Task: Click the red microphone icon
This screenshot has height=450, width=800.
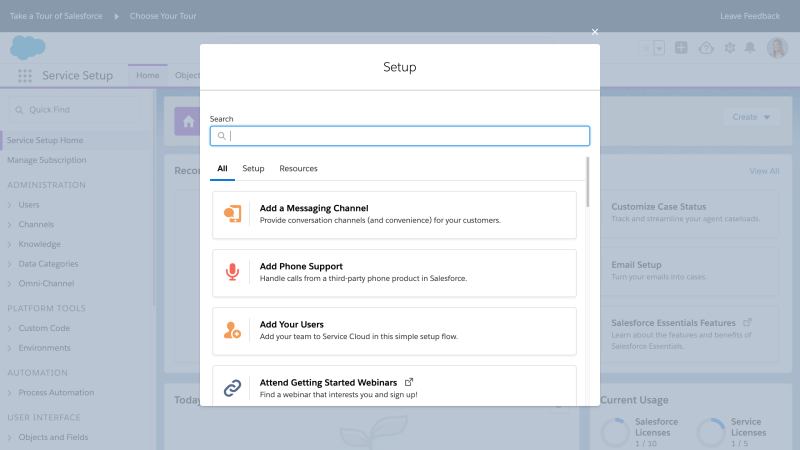Action: point(232,272)
